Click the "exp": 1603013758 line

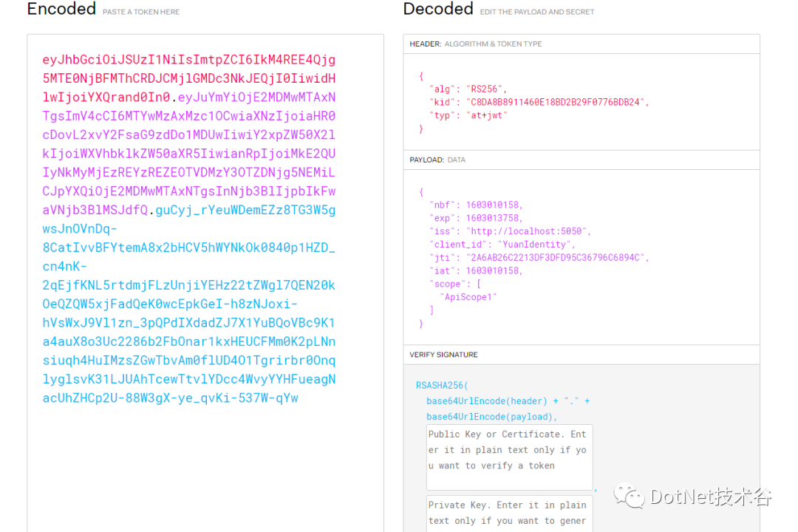[x=476, y=219]
